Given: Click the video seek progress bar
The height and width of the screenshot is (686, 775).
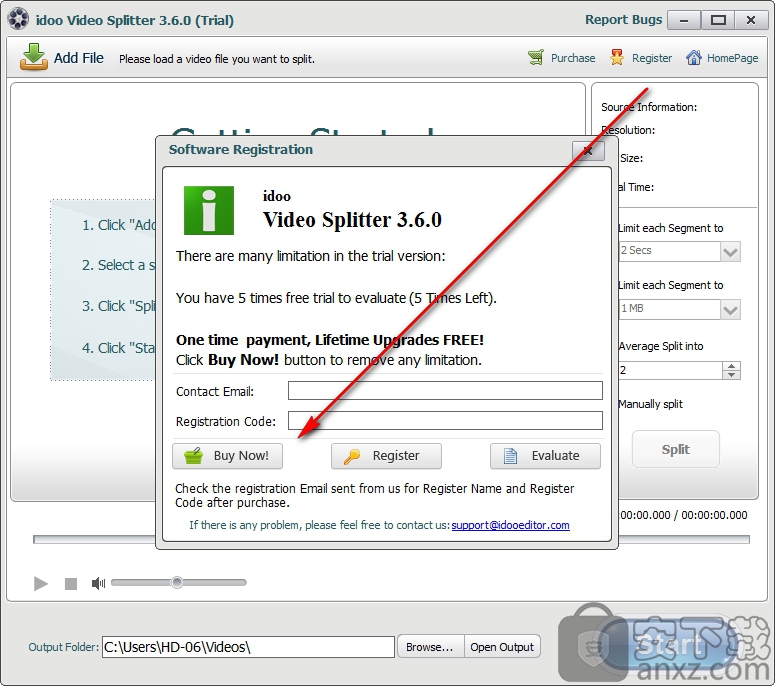Looking at the screenshot, I should click(x=391, y=539).
